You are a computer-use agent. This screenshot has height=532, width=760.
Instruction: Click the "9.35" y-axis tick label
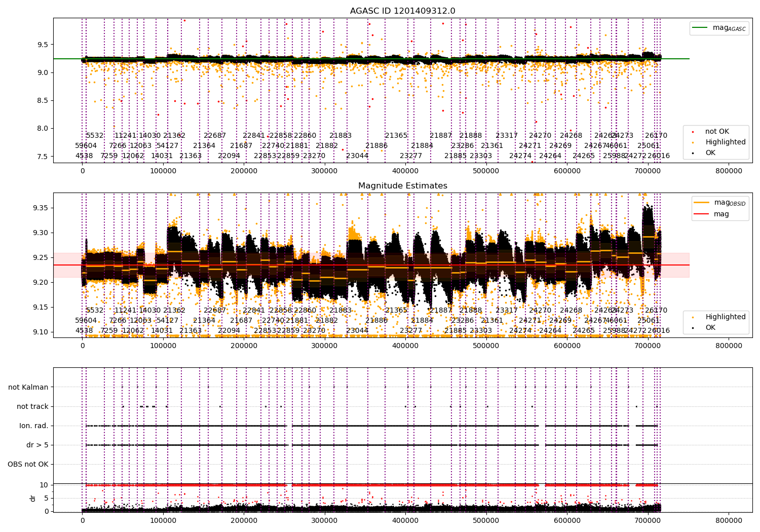click(x=41, y=208)
